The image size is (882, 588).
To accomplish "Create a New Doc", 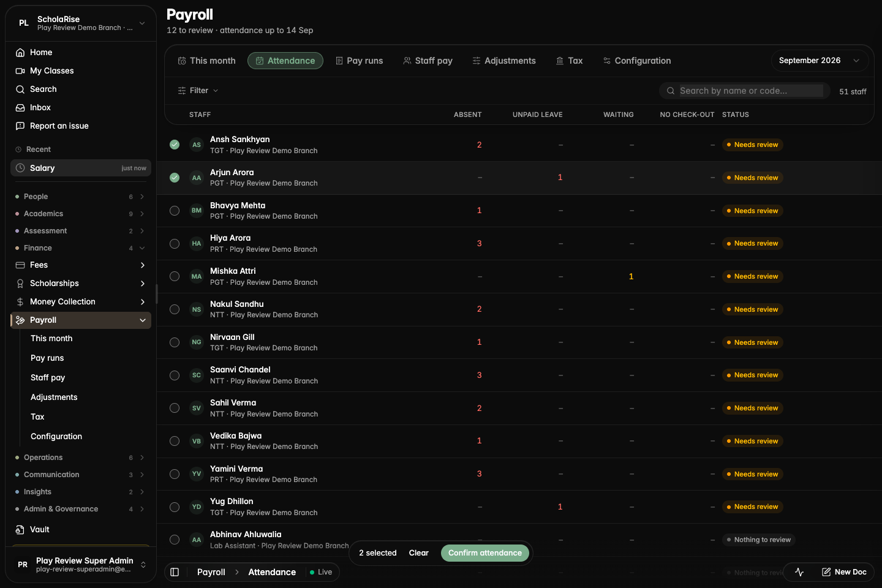I will pos(844,572).
